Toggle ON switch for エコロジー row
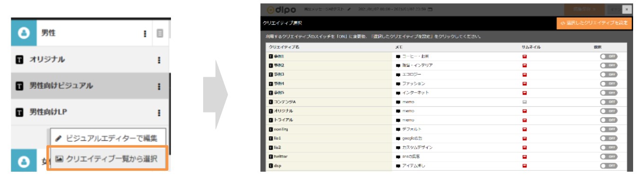Viewport: 644px width, 175px height. 608,75
